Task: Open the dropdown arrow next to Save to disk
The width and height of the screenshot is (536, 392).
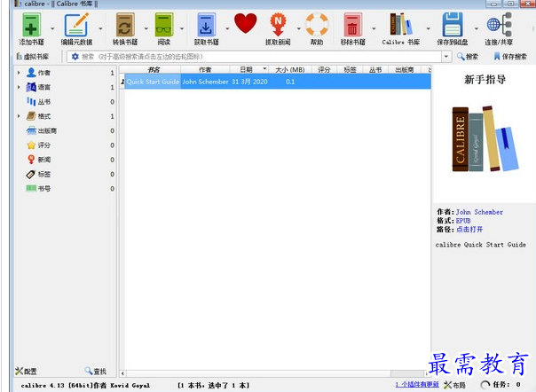Action: coord(477,28)
